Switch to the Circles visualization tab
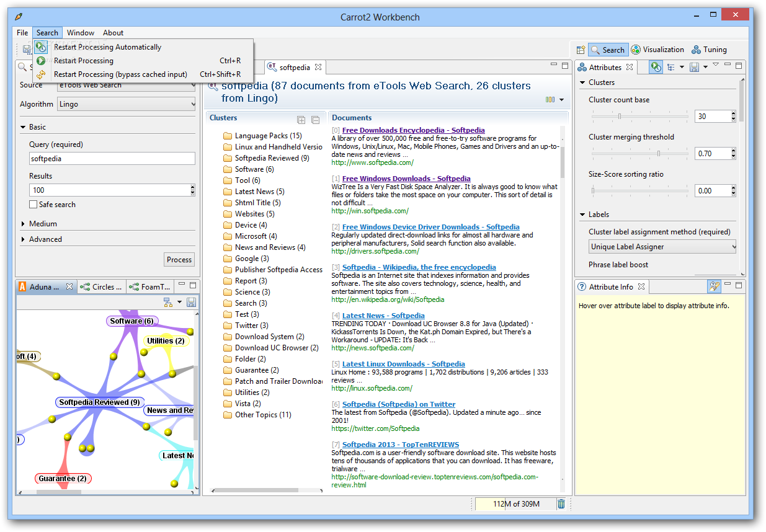Viewport: 766px width, 532px height. [103, 286]
